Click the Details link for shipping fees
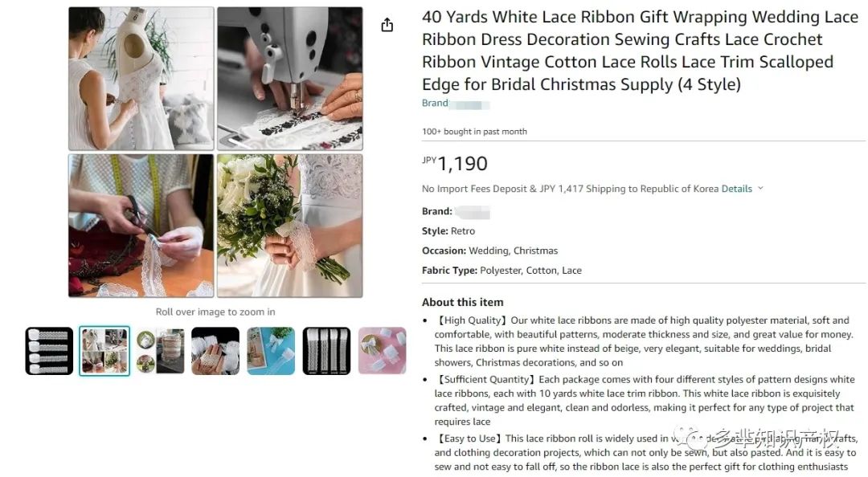This screenshot has height=477, width=868. coord(736,189)
